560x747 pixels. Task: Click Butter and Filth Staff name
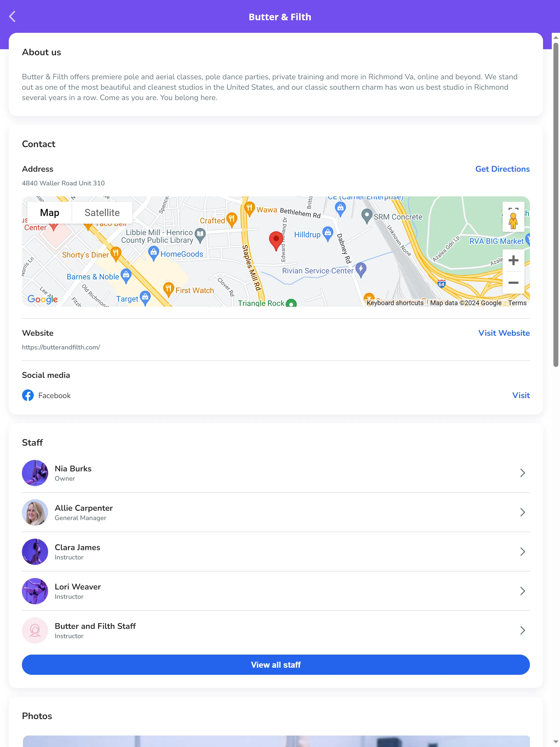[95, 626]
